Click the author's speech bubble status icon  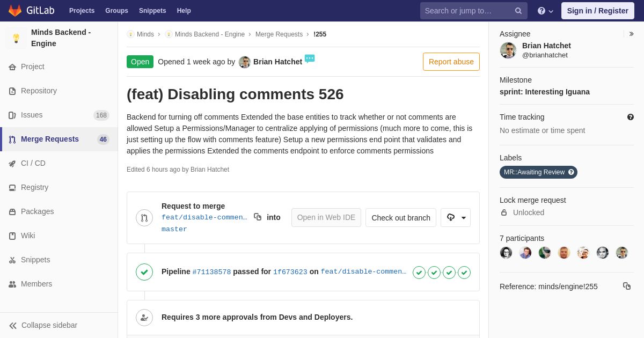click(x=310, y=58)
